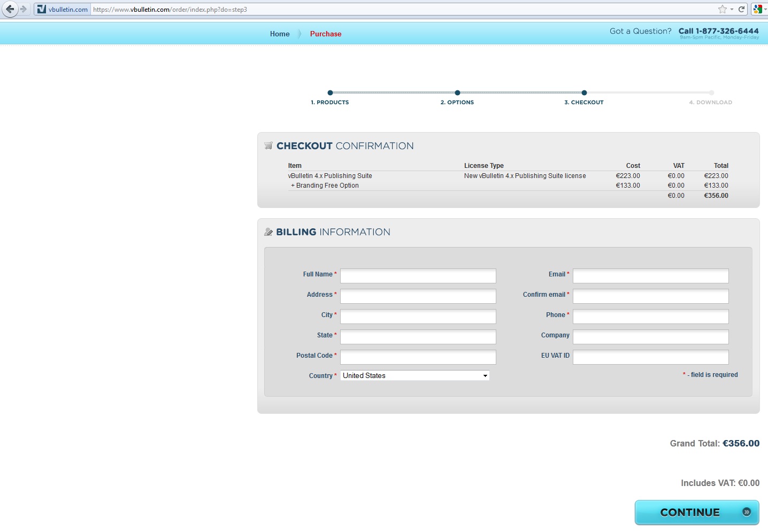This screenshot has height=532, width=768.
Task: Click the browser forward arrow button
Action: [x=24, y=9]
